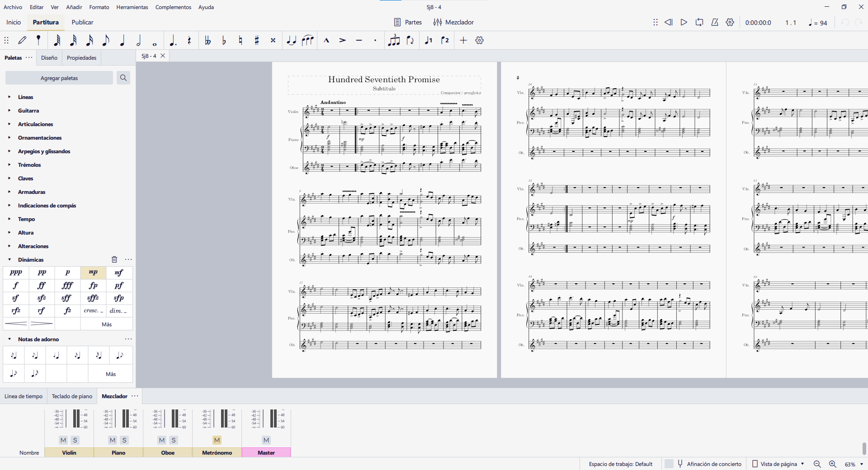868x470 pixels.
Task: Switch to voice 2
Action: [445, 40]
